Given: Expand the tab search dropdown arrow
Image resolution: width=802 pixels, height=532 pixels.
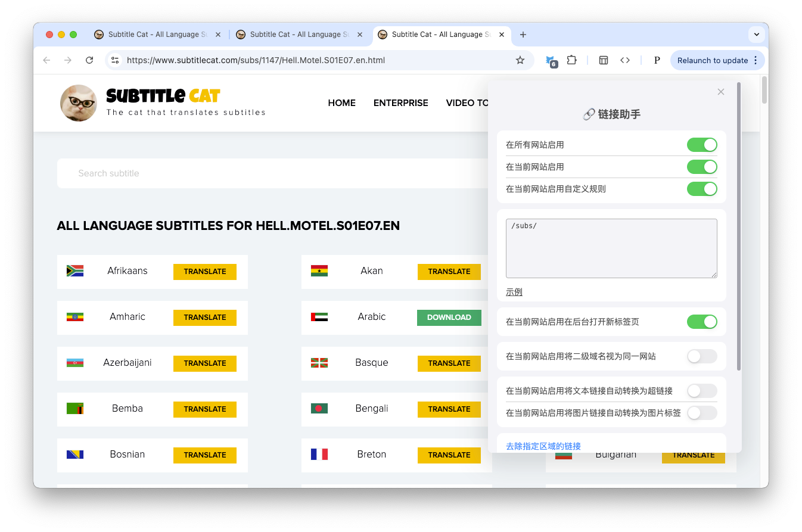Looking at the screenshot, I should coord(756,35).
